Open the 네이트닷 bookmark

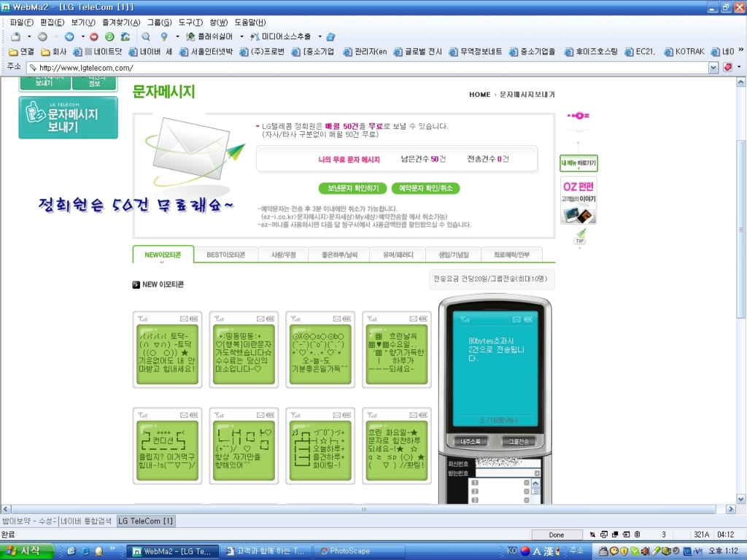click(97, 52)
